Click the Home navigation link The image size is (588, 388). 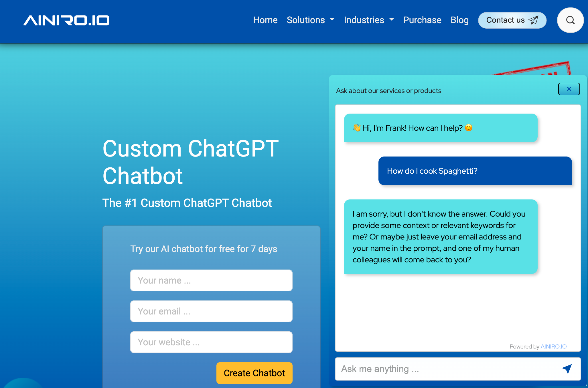pos(265,19)
